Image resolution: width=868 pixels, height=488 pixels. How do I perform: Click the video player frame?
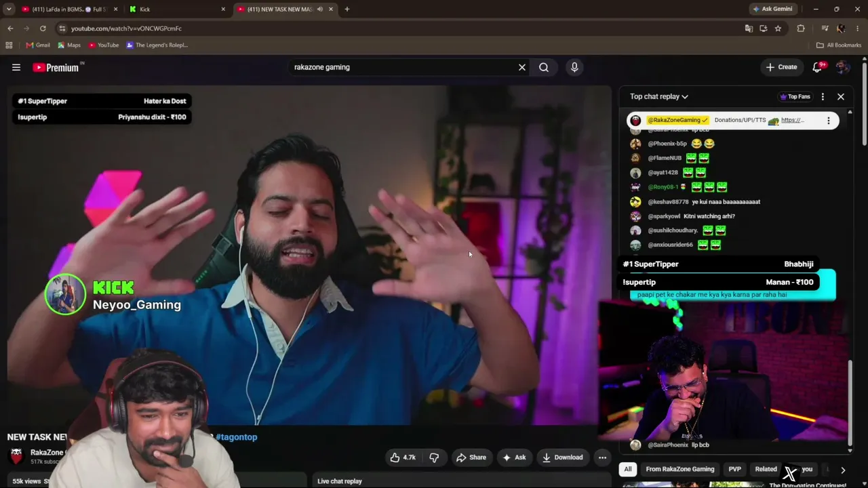[x=309, y=255]
